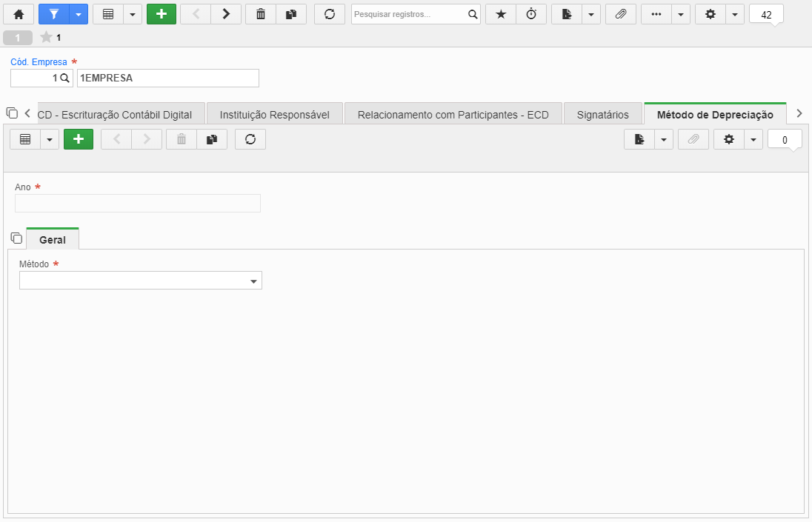Click the Ano input field
Viewport: 812px width, 522px height.
point(138,204)
